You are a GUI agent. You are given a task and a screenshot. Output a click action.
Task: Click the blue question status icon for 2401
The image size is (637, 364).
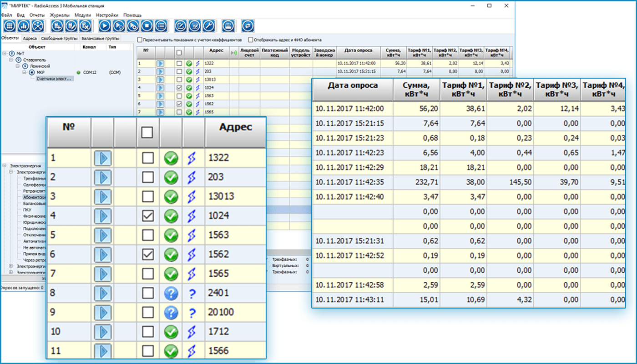tap(171, 293)
